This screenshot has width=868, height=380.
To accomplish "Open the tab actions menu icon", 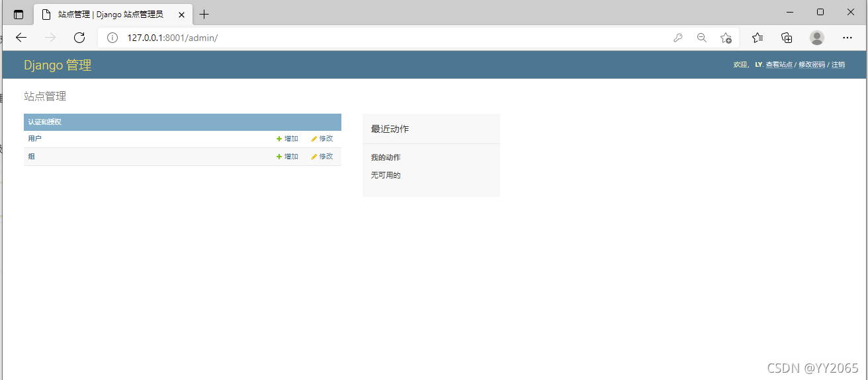I will point(19,15).
